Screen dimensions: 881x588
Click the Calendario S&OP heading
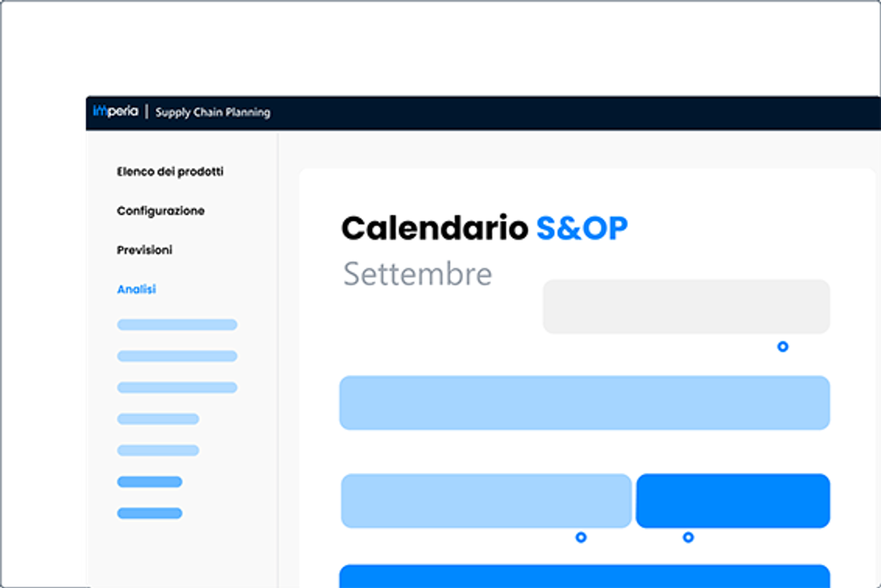point(485,227)
